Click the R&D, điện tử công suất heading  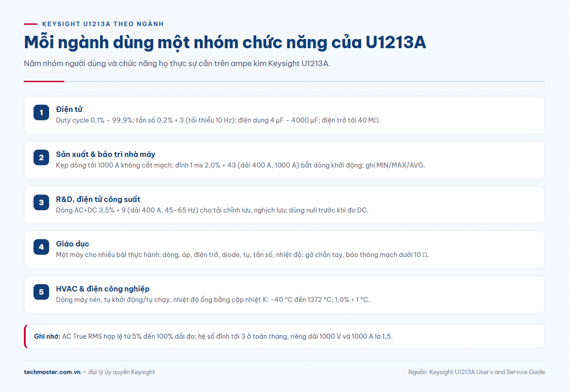tap(98, 199)
